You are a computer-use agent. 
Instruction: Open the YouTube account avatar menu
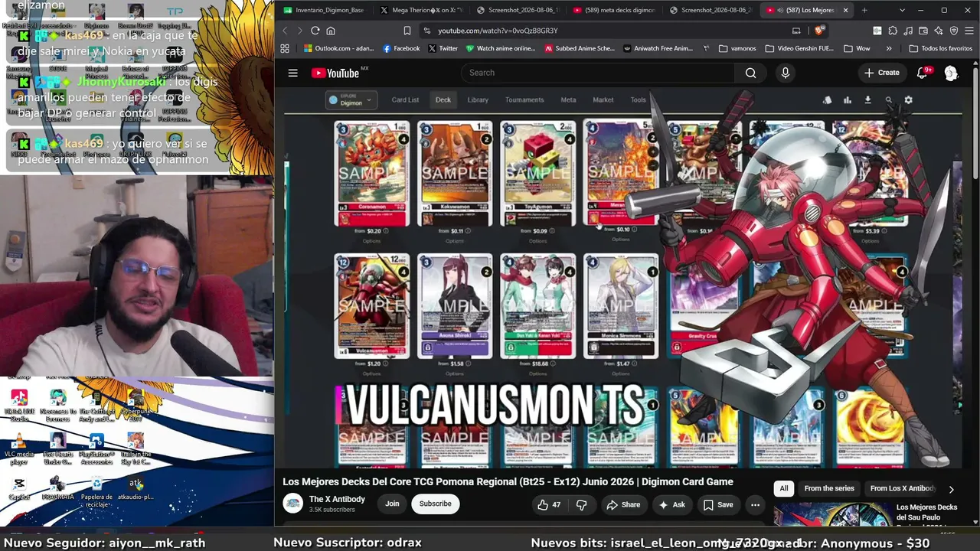click(x=951, y=73)
